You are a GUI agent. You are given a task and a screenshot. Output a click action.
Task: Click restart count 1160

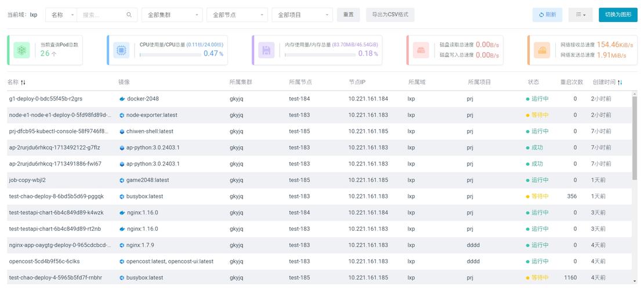tap(570, 278)
